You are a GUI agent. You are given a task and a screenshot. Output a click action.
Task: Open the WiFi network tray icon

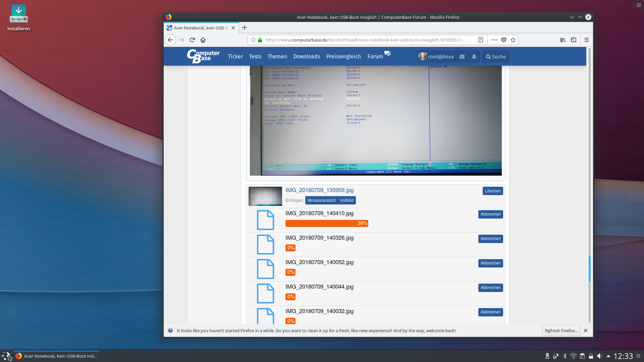click(x=574, y=356)
